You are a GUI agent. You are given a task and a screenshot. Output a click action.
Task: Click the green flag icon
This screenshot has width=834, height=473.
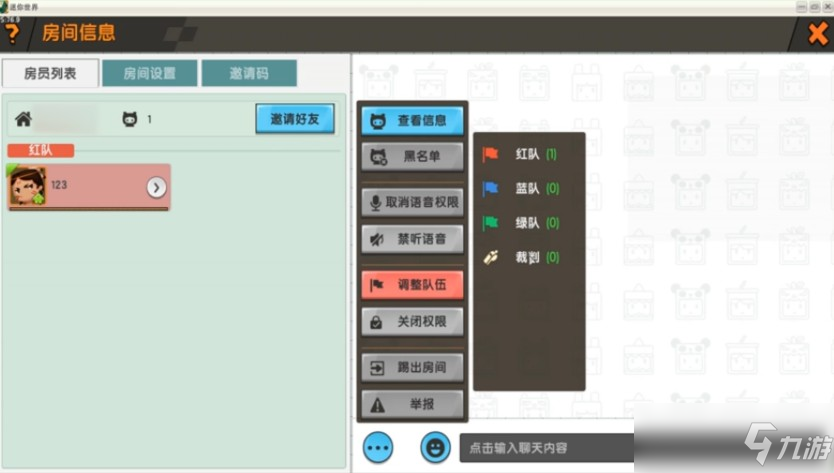(x=490, y=223)
